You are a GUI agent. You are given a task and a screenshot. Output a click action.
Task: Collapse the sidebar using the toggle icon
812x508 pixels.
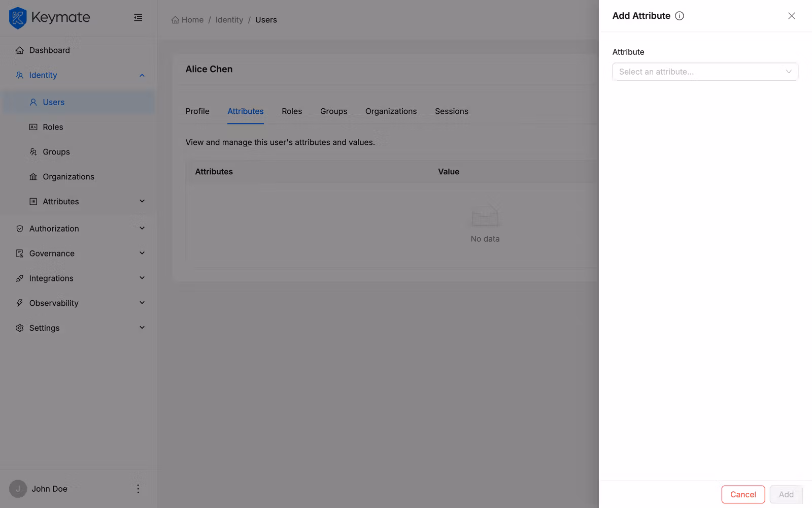138,17
